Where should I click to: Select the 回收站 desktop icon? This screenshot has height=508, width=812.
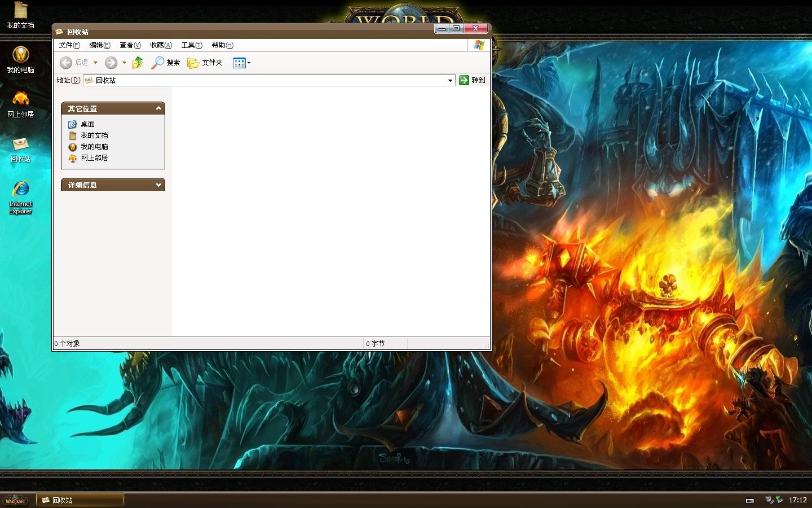(20, 150)
